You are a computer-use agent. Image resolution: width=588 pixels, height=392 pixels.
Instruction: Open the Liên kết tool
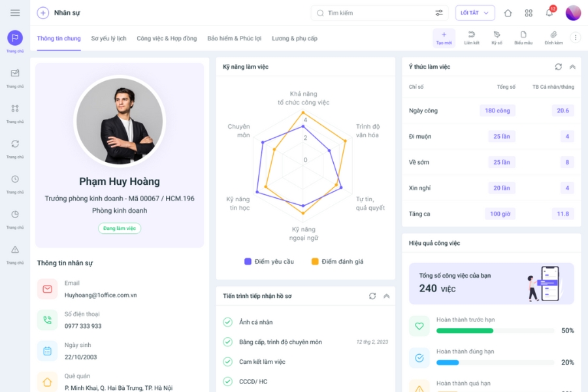click(470, 37)
